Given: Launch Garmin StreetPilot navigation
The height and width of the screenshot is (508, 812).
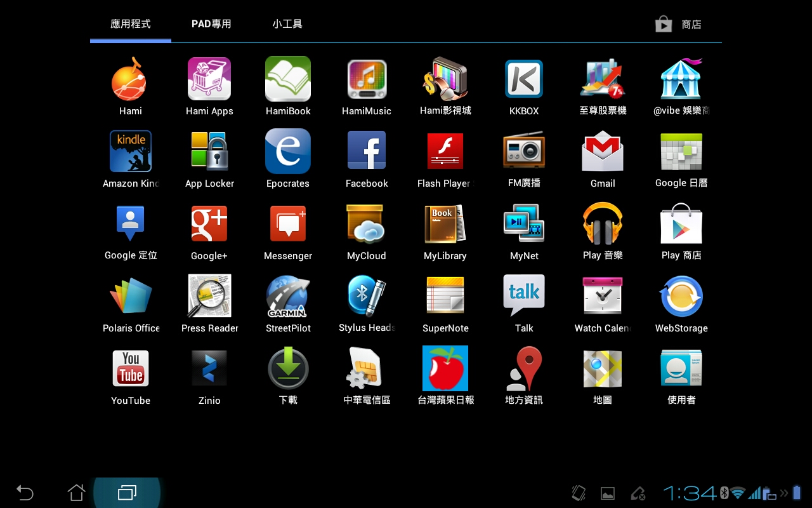Looking at the screenshot, I should (288, 296).
